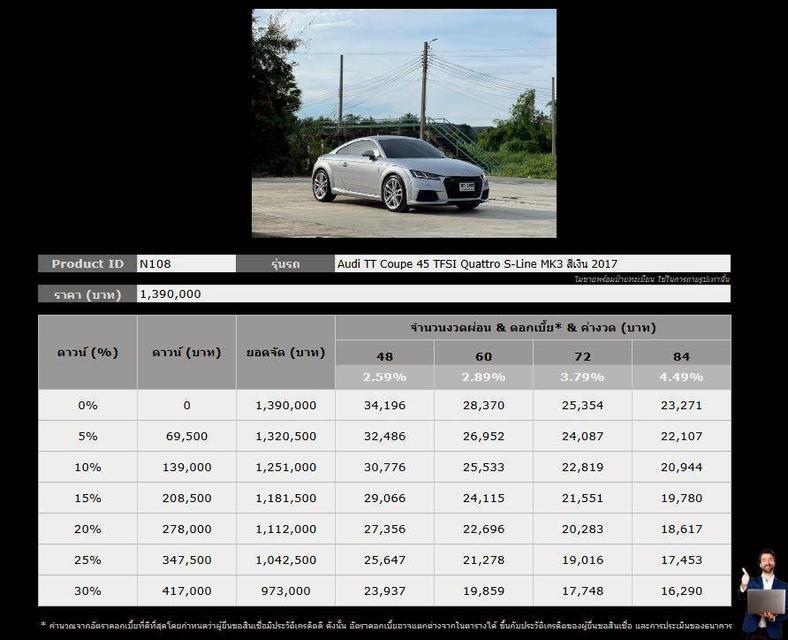Click the 1,320,500 finance amount cell
788x640 pixels.
[285, 436]
